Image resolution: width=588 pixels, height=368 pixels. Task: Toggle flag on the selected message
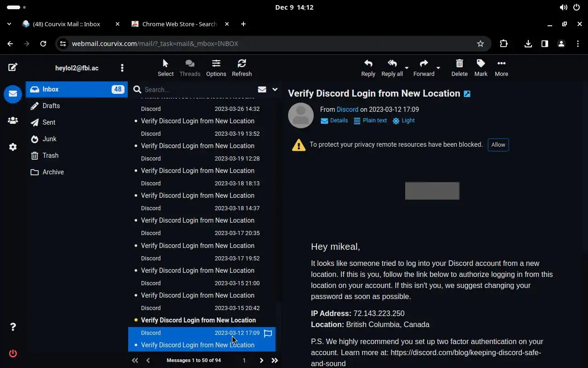pos(268,333)
